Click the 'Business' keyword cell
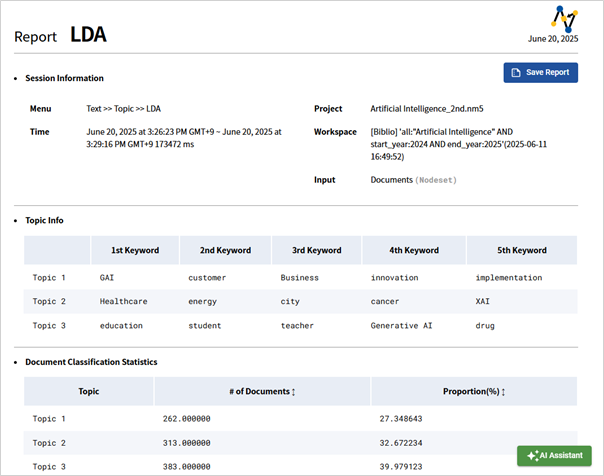This screenshot has height=476, width=604. coord(300,278)
